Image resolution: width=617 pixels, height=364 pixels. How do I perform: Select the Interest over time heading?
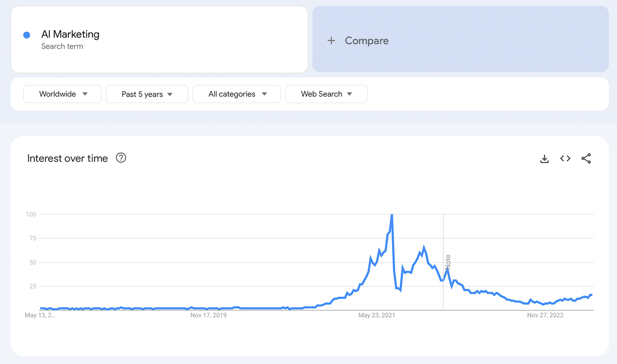[x=67, y=158]
